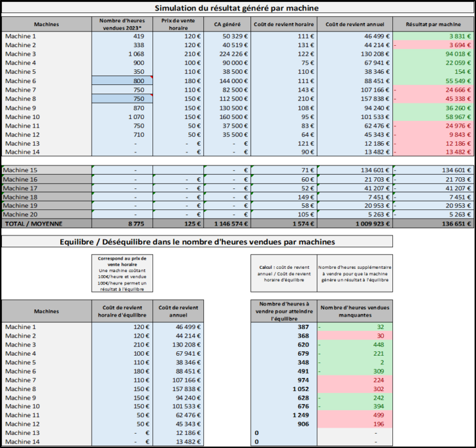
Task: Click the 'Résultat par machine' column header
Action: coord(433,24)
